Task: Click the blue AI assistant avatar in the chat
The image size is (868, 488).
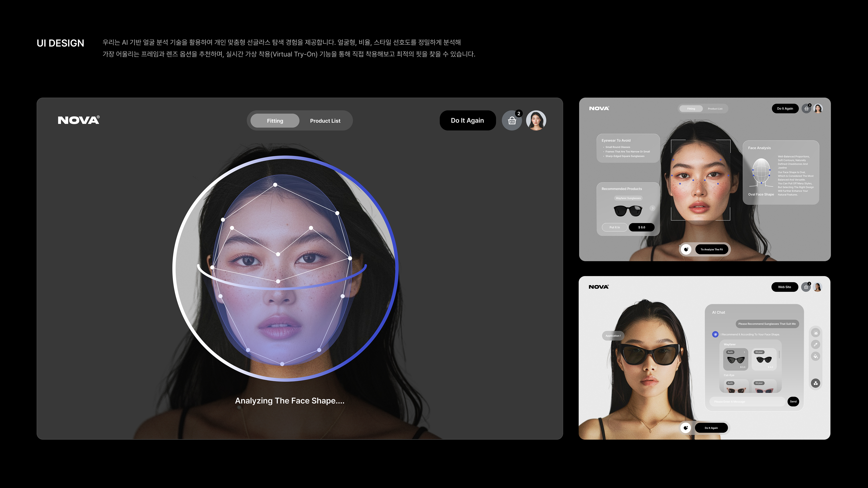Action: (715, 334)
